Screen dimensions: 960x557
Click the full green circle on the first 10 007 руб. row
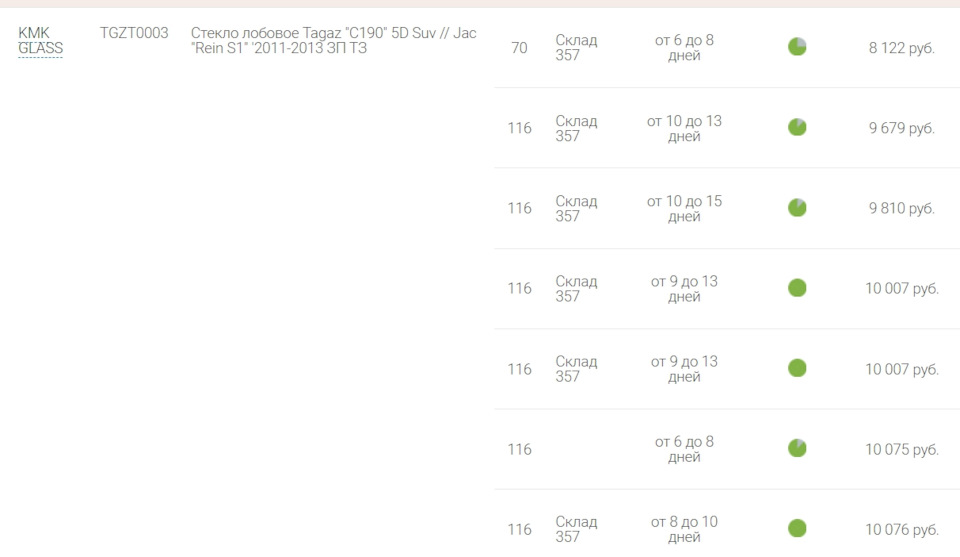797,288
